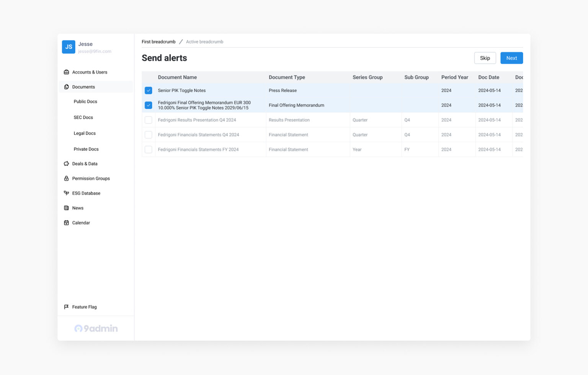This screenshot has width=588, height=375.
Task: Open ESG Database menu label
Action: pos(86,193)
